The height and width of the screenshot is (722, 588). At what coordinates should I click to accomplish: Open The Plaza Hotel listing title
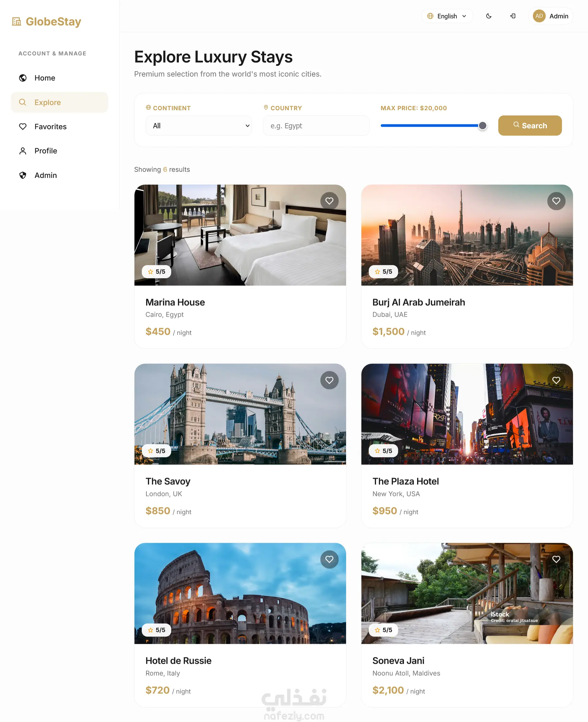tap(405, 481)
